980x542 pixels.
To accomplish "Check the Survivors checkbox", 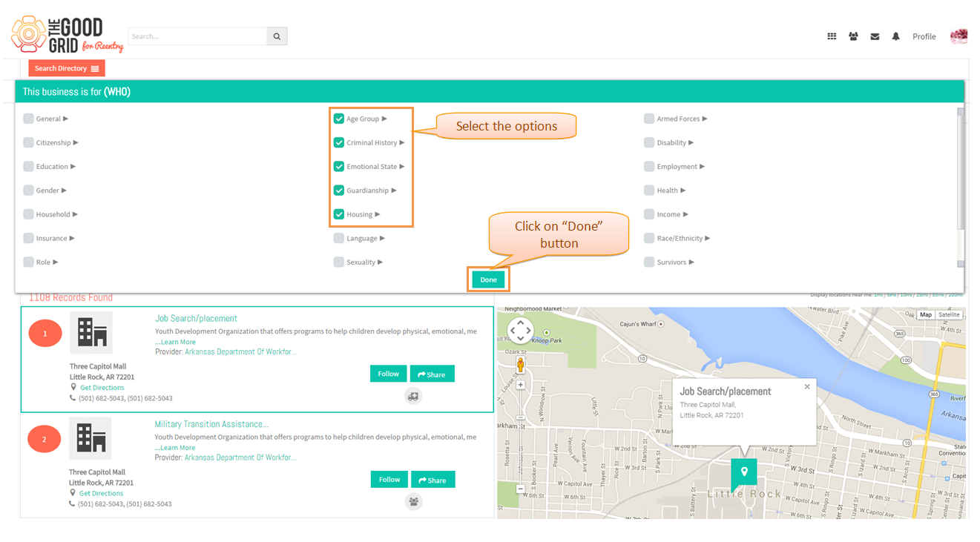I will 649,262.
